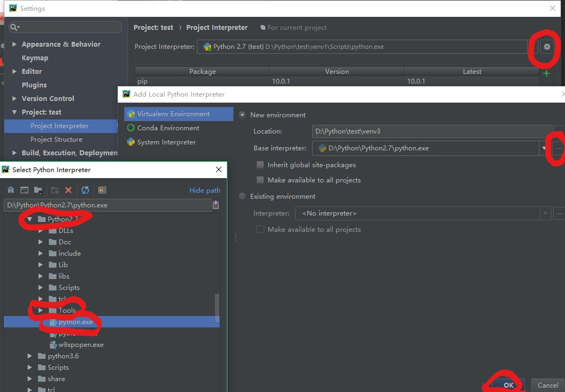Expand Build, Execution, Deployment section
Image resolution: width=565 pixels, height=392 pixels.
pos(15,153)
